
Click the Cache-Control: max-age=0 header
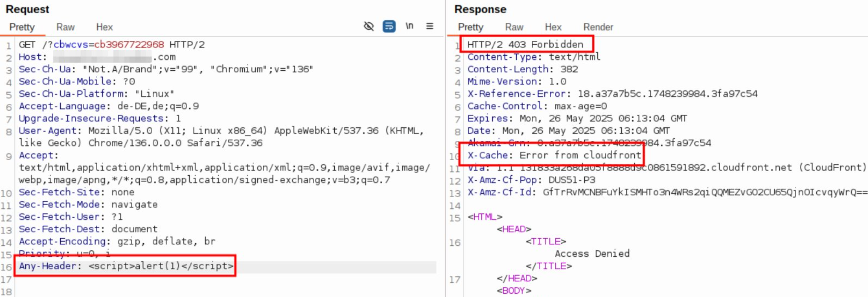pyautogui.click(x=537, y=106)
